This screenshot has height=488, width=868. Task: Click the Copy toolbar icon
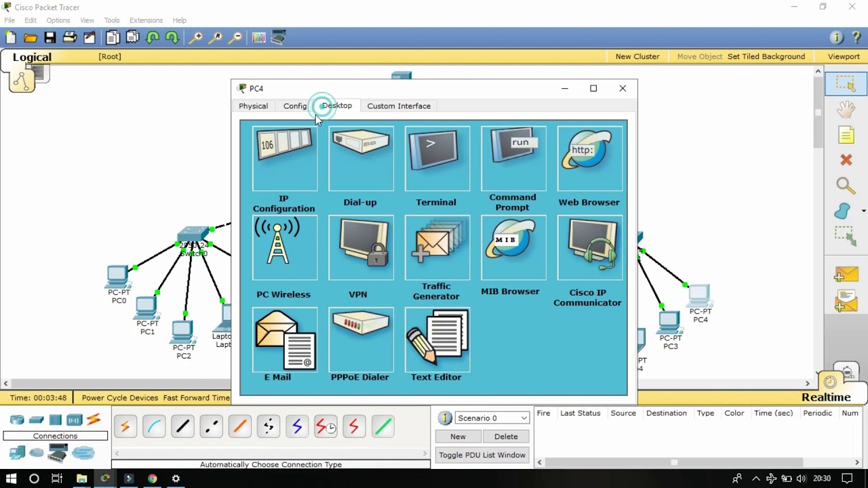pos(113,38)
